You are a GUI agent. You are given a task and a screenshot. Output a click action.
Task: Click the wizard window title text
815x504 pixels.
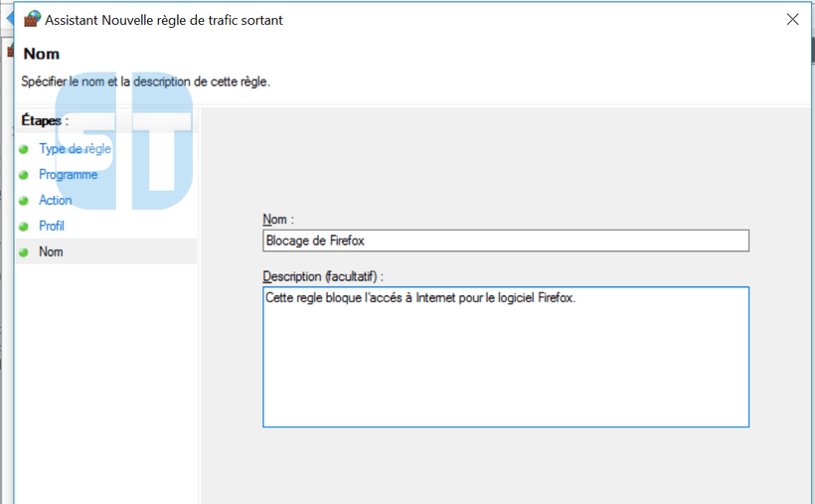click(164, 20)
